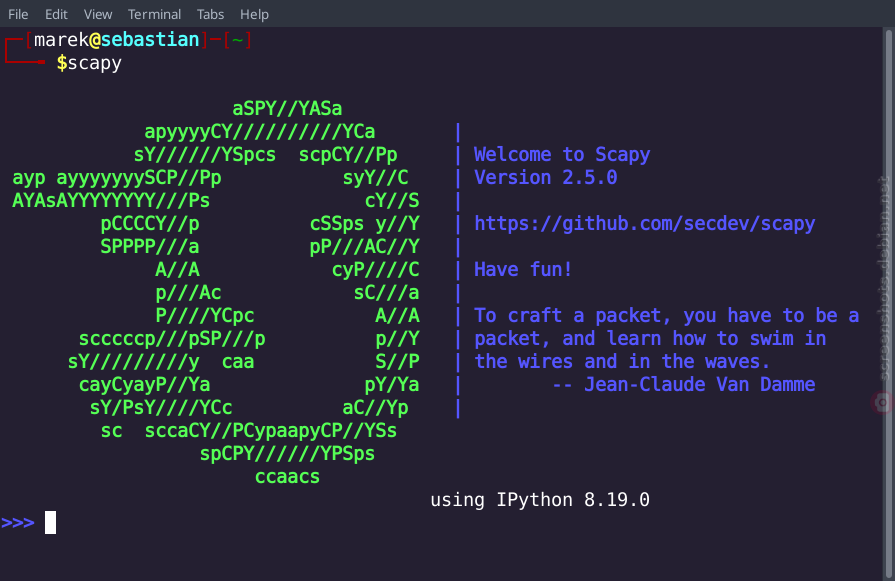Click the using IPython 8.19.0 text
Screen dimensions: 895x581
[x=540, y=500]
